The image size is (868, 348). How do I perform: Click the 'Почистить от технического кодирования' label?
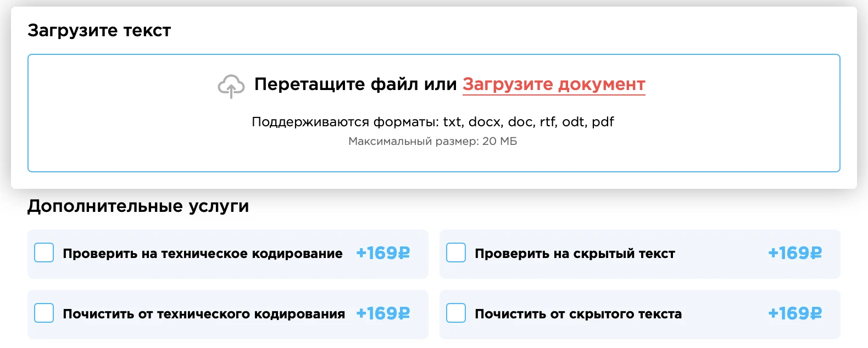[x=204, y=314]
